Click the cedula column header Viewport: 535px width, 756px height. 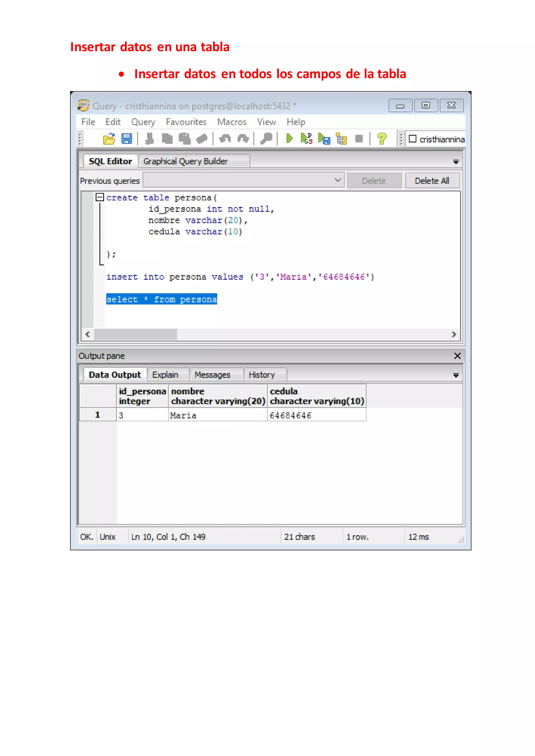(317, 396)
